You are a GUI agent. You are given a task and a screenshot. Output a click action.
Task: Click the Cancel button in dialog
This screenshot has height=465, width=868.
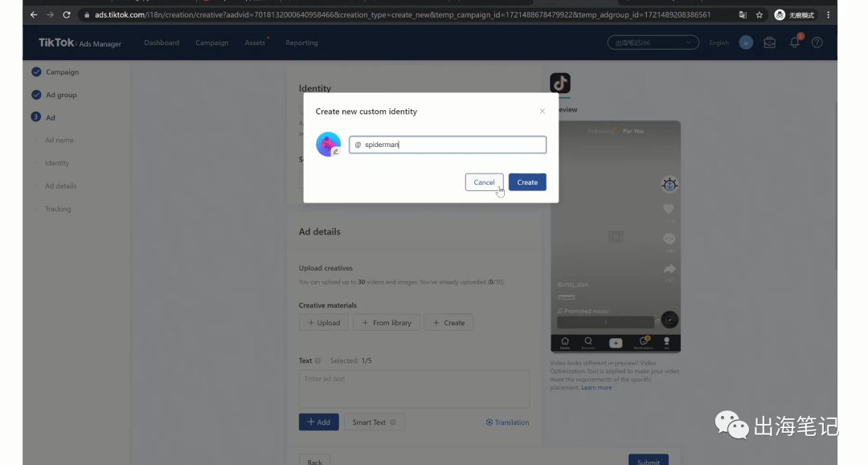(484, 182)
